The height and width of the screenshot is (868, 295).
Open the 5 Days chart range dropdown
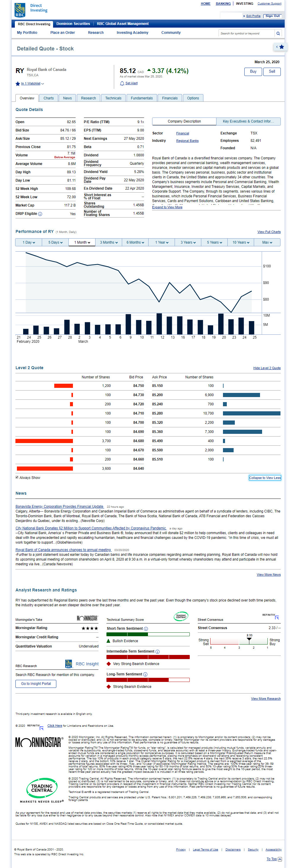click(x=55, y=242)
